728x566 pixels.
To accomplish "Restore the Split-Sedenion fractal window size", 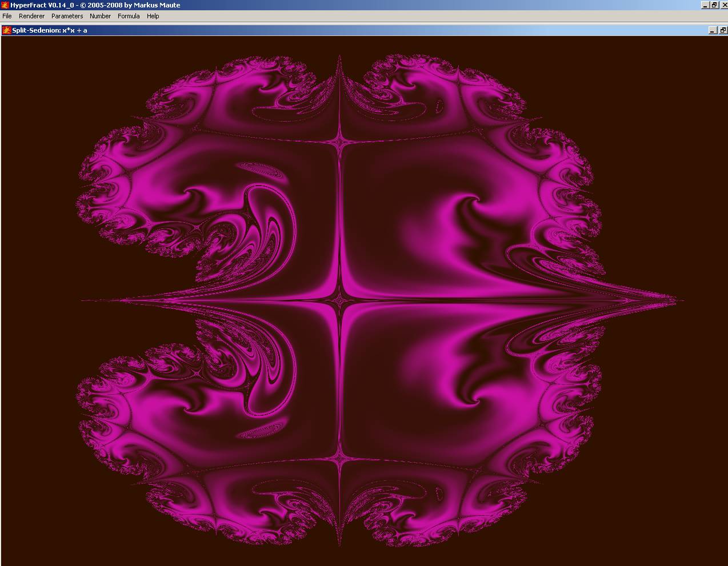I will click(722, 30).
